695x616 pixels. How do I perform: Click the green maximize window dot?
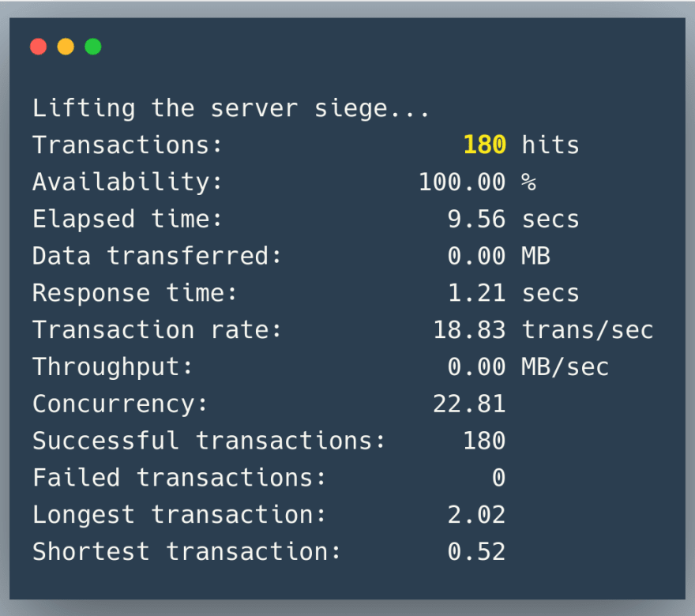[x=93, y=47]
